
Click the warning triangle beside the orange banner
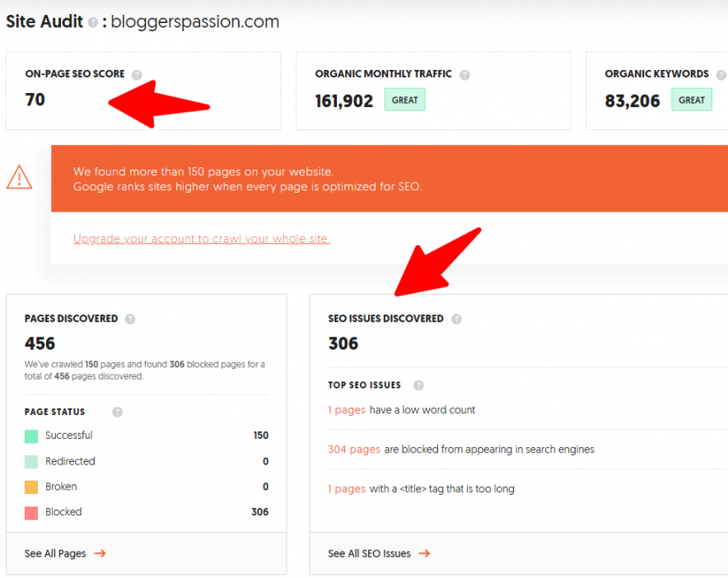(x=20, y=178)
